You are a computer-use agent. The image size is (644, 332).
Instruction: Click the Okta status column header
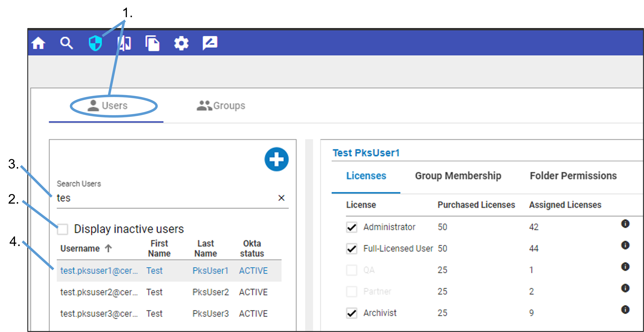252,248
